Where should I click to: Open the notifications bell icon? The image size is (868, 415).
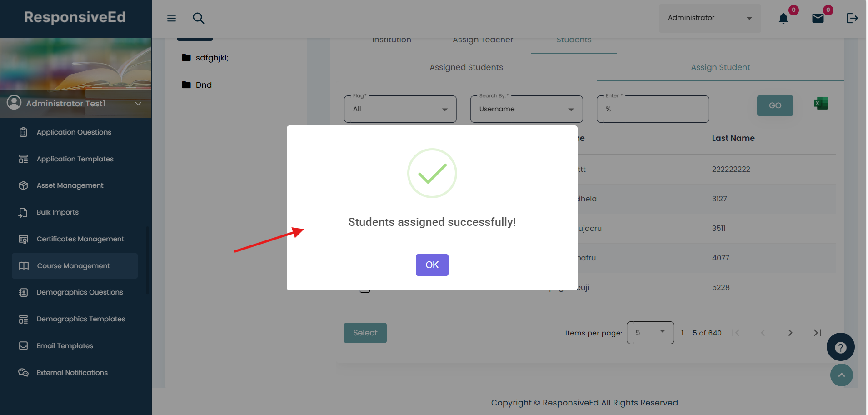(x=783, y=19)
